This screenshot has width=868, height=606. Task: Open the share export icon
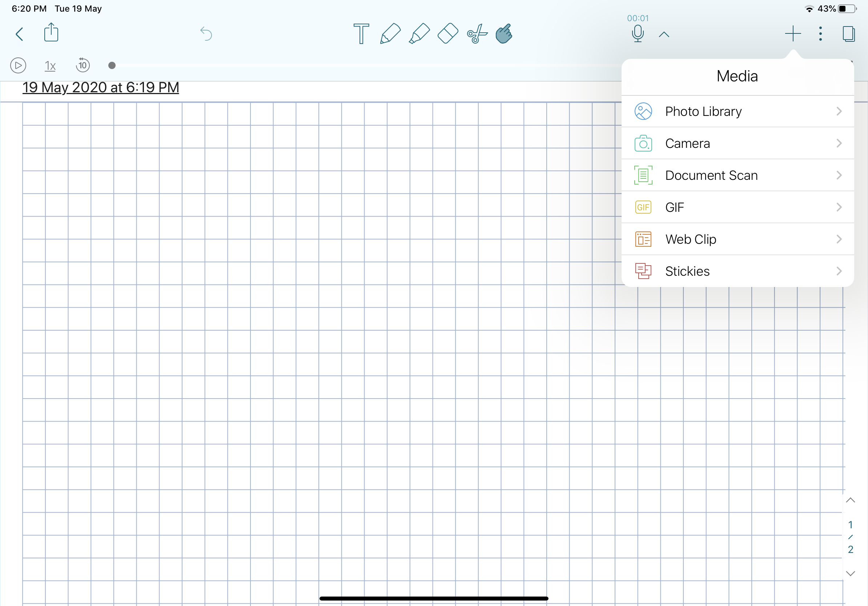tap(51, 33)
